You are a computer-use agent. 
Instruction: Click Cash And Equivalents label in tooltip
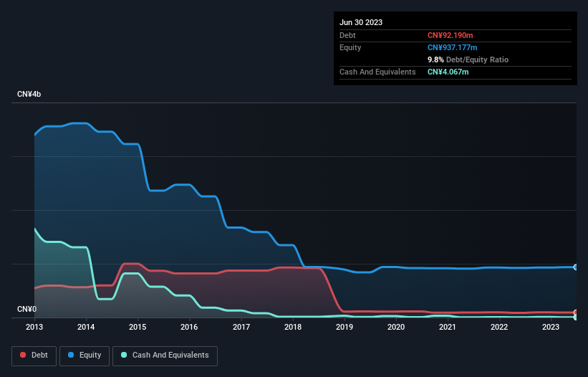pyautogui.click(x=377, y=72)
